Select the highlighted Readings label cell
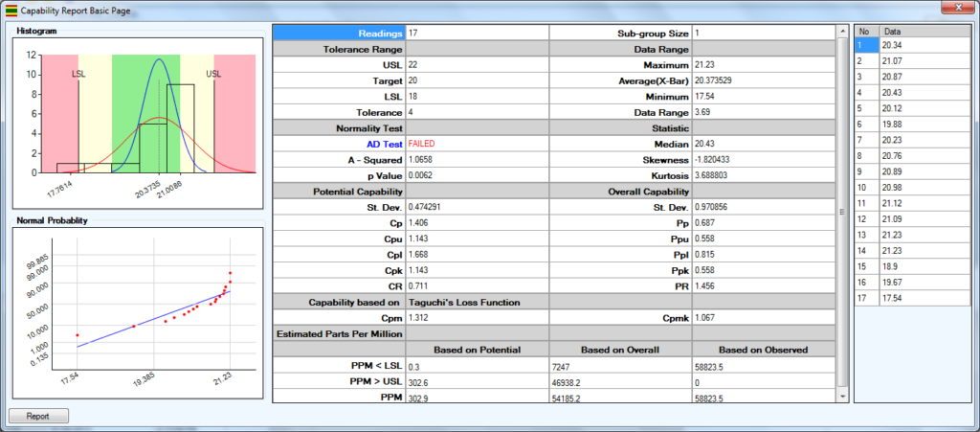The height and width of the screenshot is (432, 980). (x=339, y=33)
